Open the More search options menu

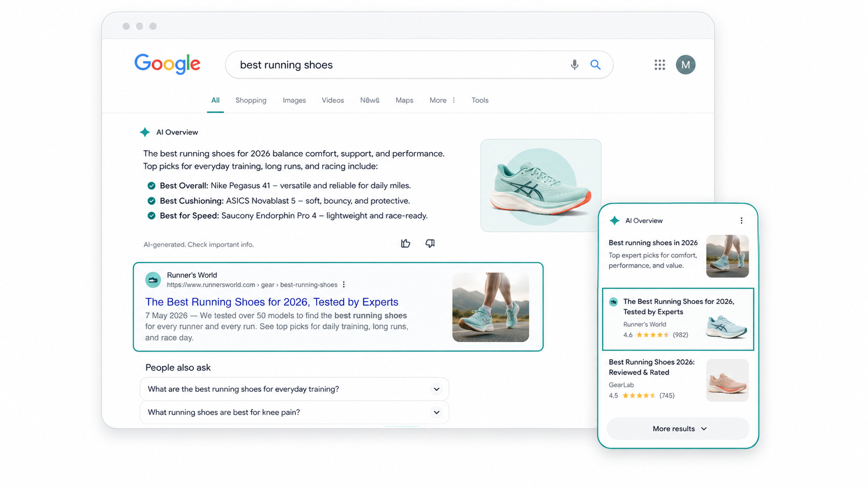click(x=442, y=100)
